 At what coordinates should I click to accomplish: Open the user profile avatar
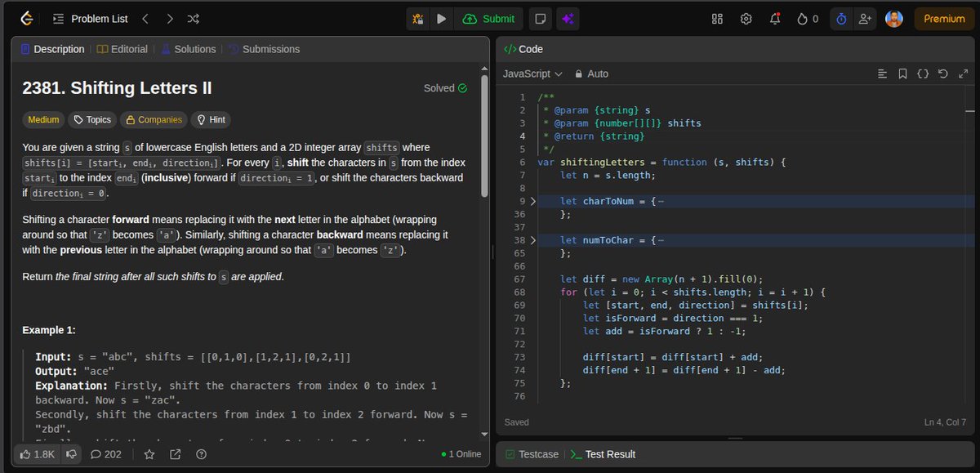(894, 19)
